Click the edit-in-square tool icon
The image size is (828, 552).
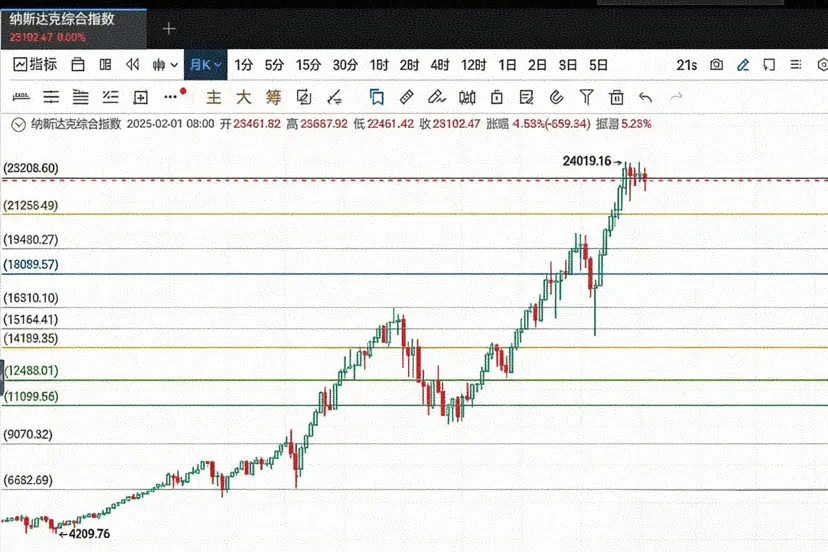point(304,97)
